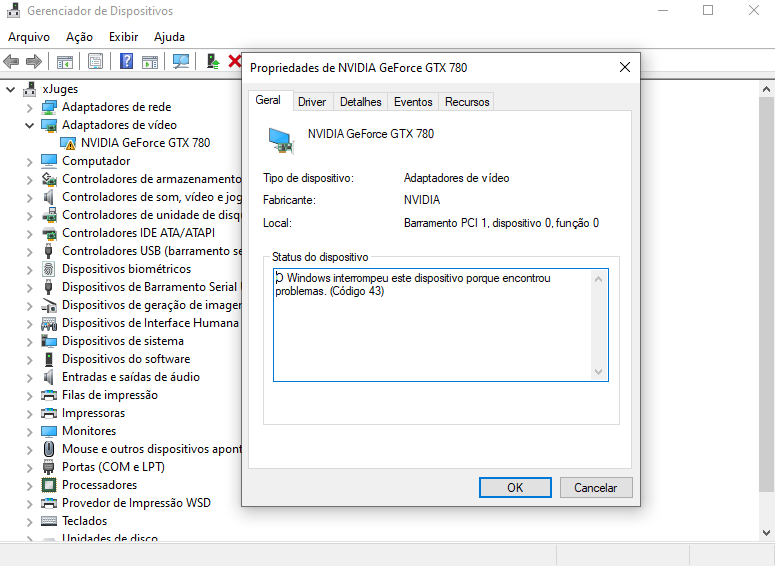This screenshot has height=566, width=775.
Task: Expand Dispositivos do software
Action: 30,360
